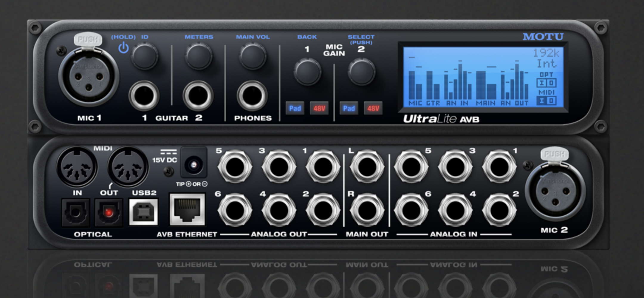Click the MIDI I/O indicator on display
This screenshot has height=298, width=644.
pyautogui.click(x=547, y=97)
